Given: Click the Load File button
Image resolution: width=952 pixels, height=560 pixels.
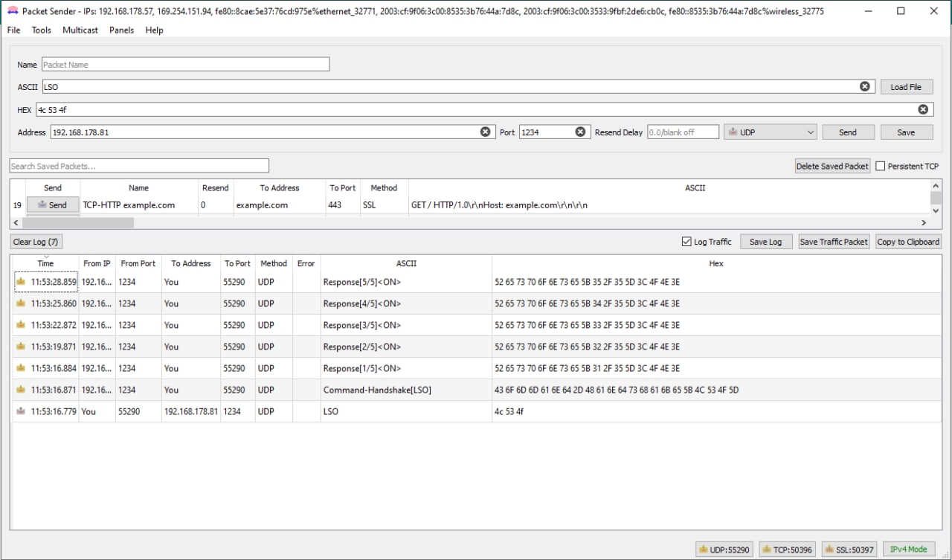Looking at the screenshot, I should 905,87.
